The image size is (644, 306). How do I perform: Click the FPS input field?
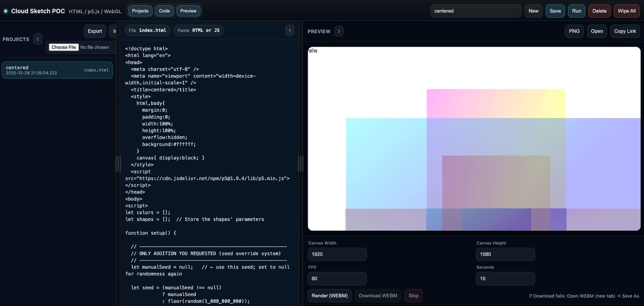(337, 279)
